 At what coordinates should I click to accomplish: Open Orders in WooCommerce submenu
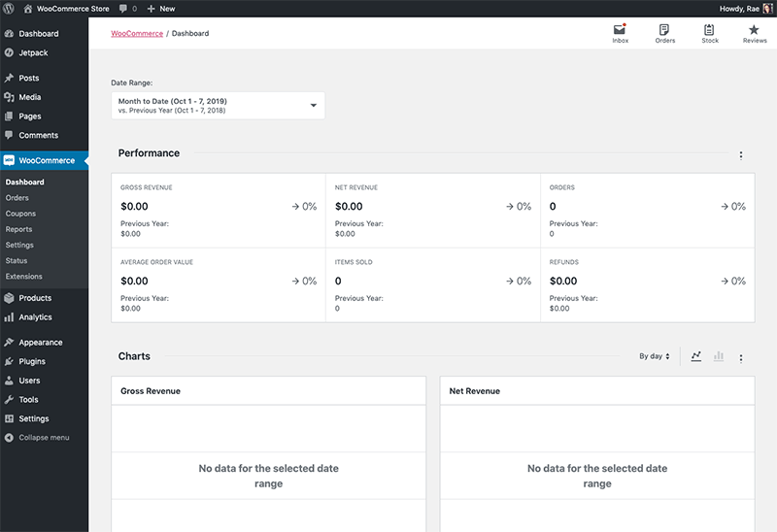point(17,198)
